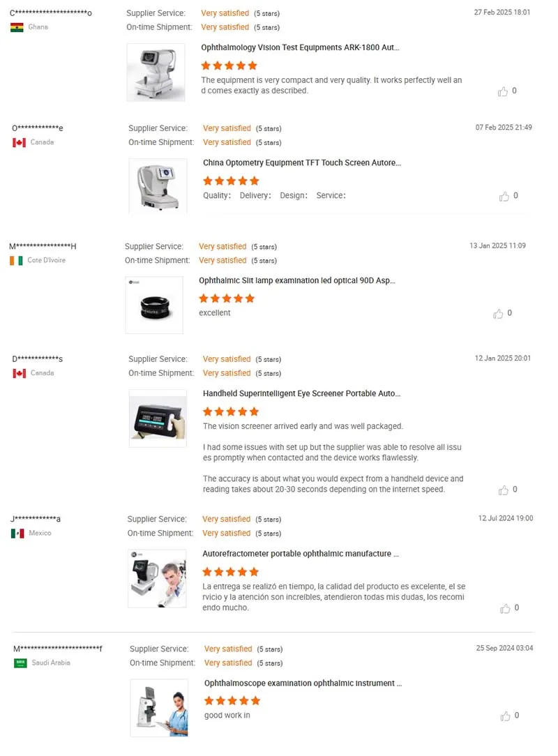The image size is (558, 756).
Task: Click the handheld eye screener thumbnail
Action: 158,418
